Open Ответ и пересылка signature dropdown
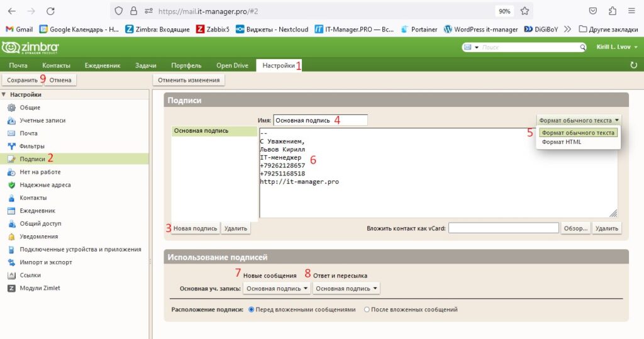Viewport: 644px width, 339px height. pyautogui.click(x=347, y=289)
